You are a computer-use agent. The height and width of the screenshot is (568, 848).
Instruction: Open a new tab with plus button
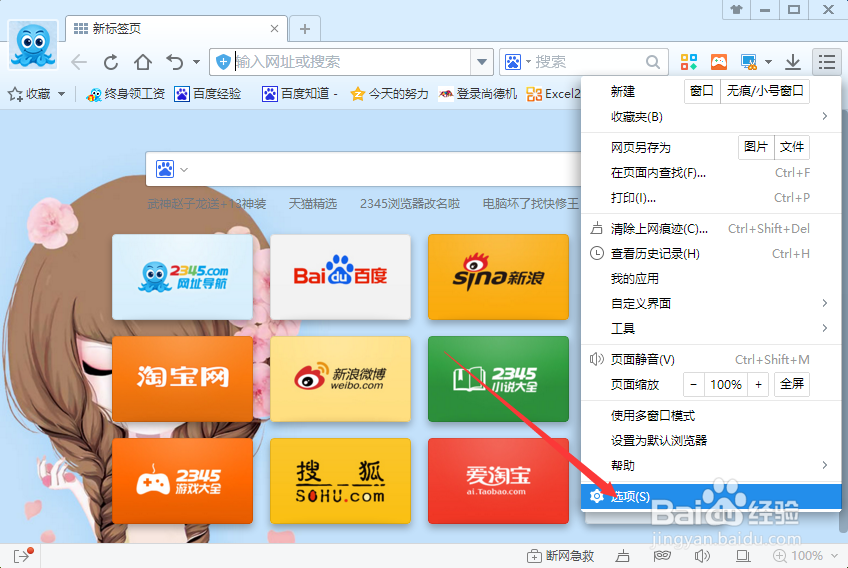point(305,29)
